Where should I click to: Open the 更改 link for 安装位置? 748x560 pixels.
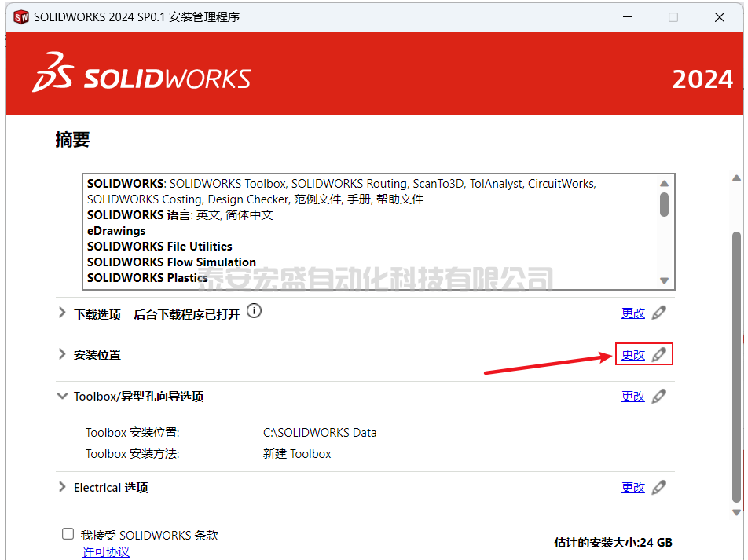(x=632, y=355)
